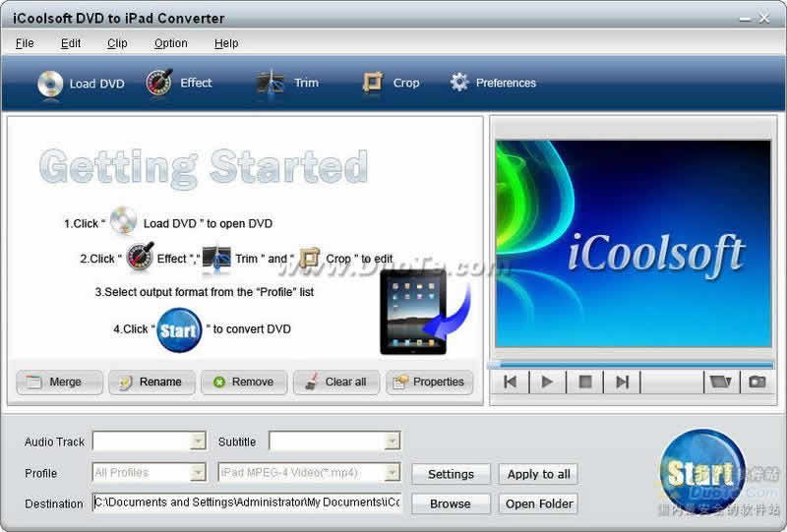
Task: Skip to the next chapter
Action: tap(622, 382)
